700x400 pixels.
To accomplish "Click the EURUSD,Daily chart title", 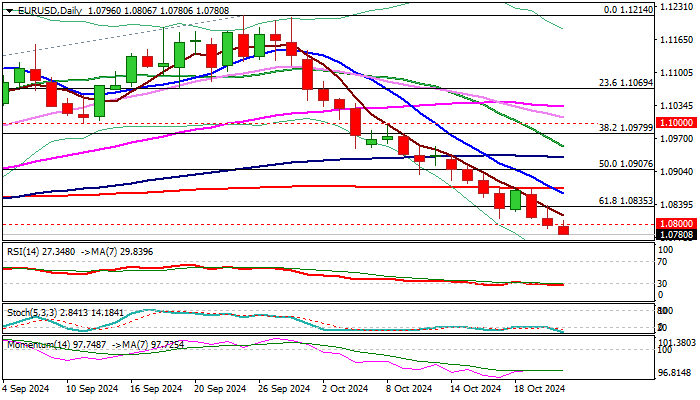I will click(x=50, y=10).
